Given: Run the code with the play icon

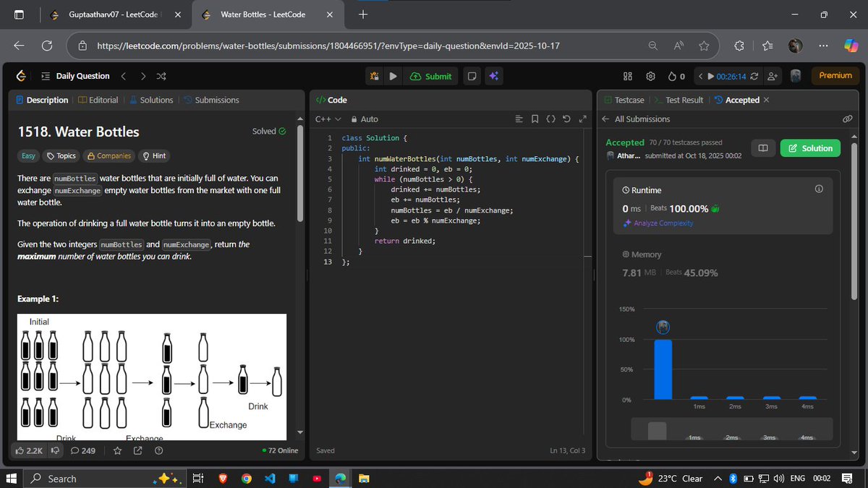Looking at the screenshot, I should (x=392, y=76).
